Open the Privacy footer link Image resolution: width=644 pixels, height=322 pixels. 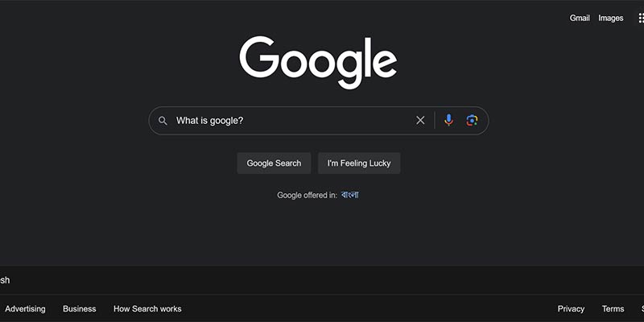(571, 309)
